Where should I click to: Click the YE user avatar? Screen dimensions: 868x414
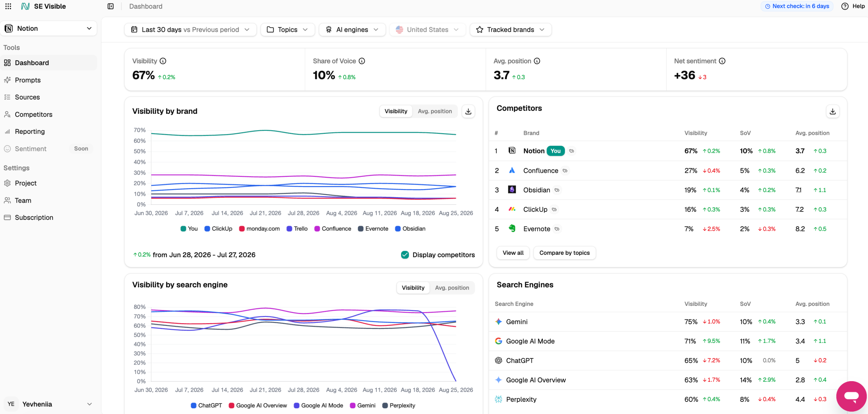tap(11, 404)
